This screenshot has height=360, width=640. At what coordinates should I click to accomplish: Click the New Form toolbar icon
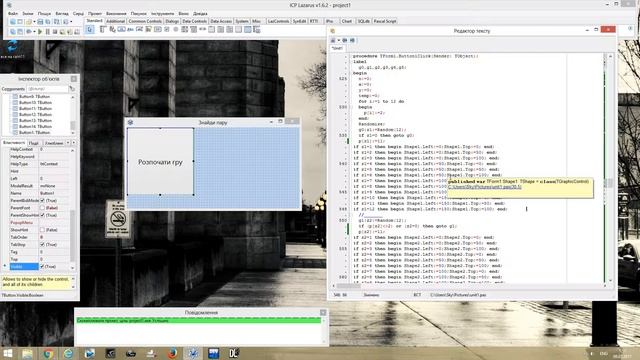pyautogui.click(x=20, y=21)
